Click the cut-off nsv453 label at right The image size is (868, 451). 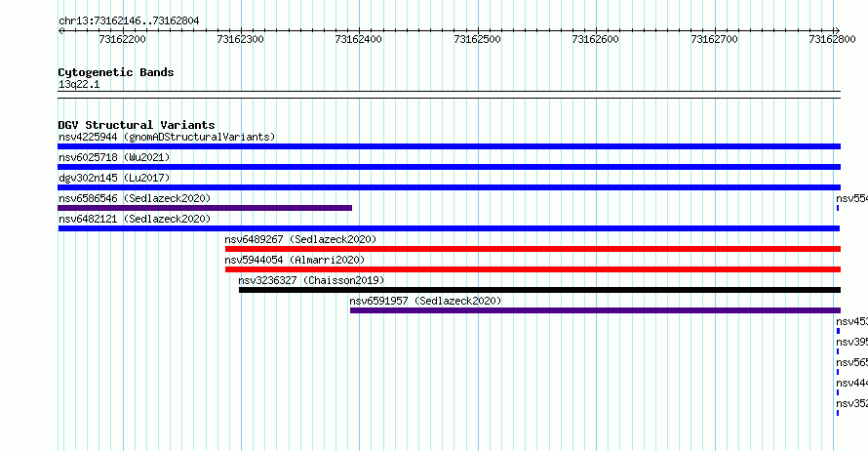(x=852, y=321)
